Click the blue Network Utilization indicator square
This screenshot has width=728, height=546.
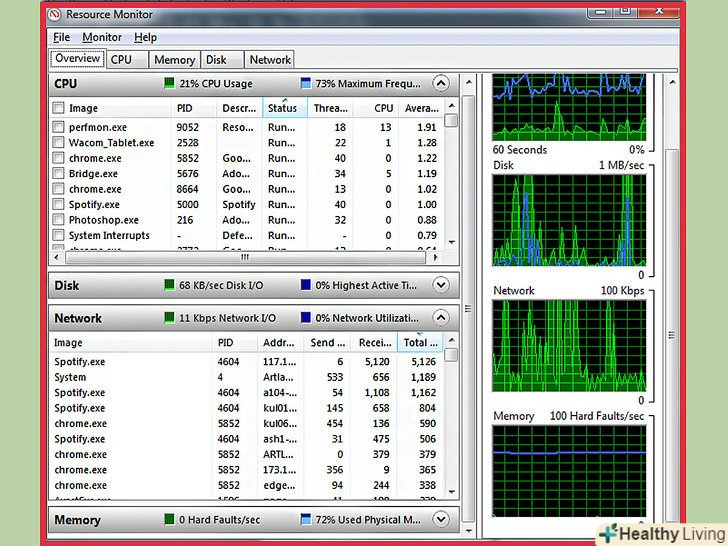tap(306, 318)
